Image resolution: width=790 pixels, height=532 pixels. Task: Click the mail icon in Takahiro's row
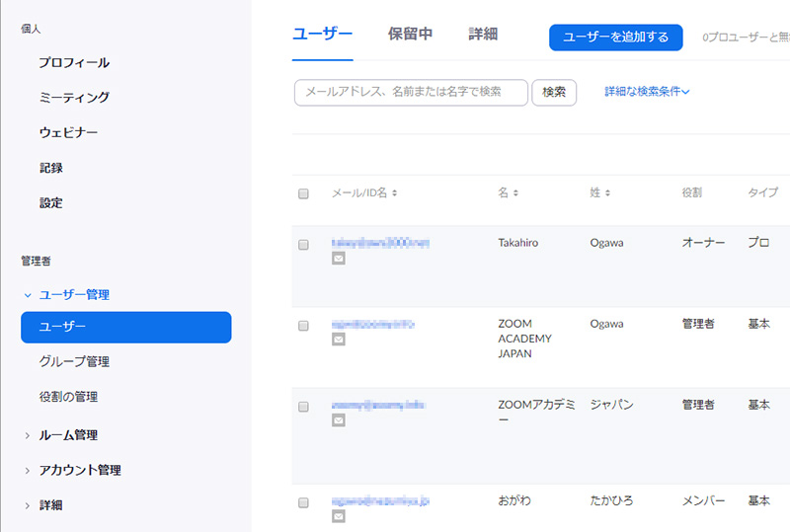338,259
